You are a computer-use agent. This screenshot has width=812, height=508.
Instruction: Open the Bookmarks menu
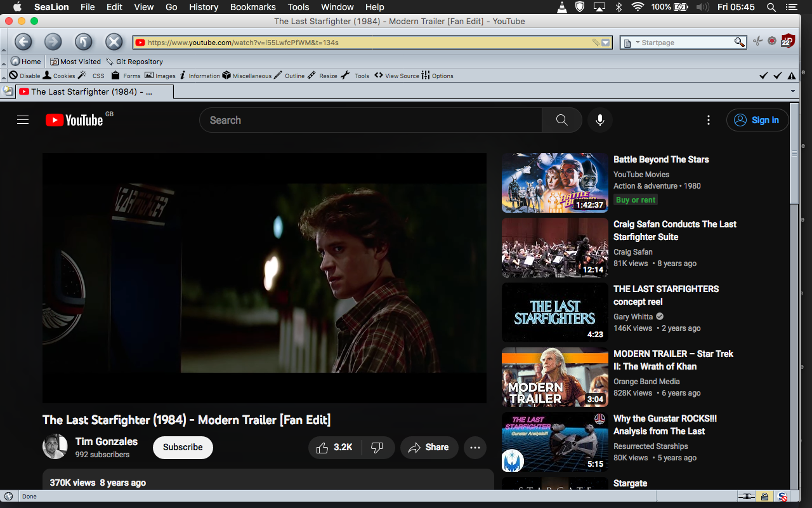click(x=253, y=7)
